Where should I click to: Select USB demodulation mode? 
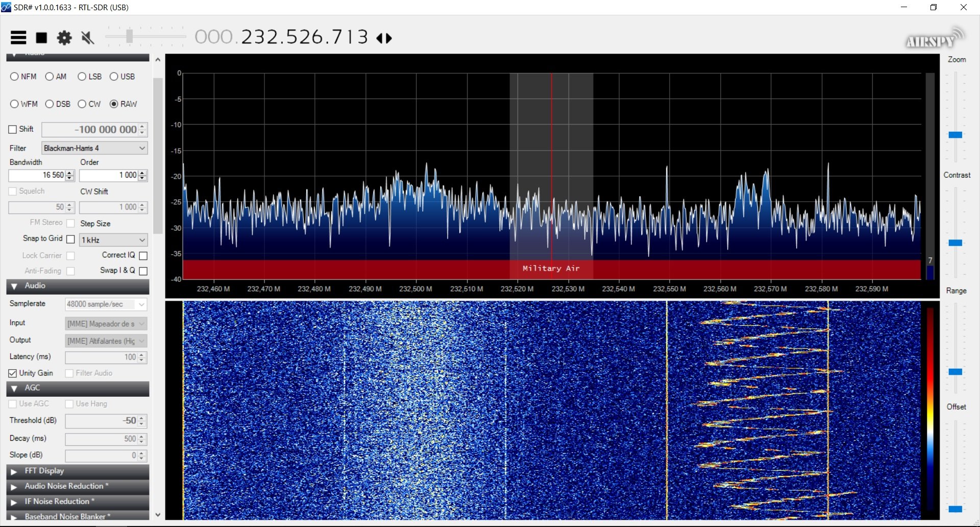tap(122, 77)
